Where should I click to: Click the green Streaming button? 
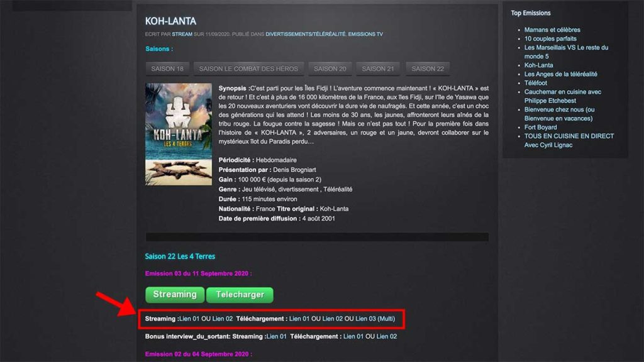(x=175, y=295)
